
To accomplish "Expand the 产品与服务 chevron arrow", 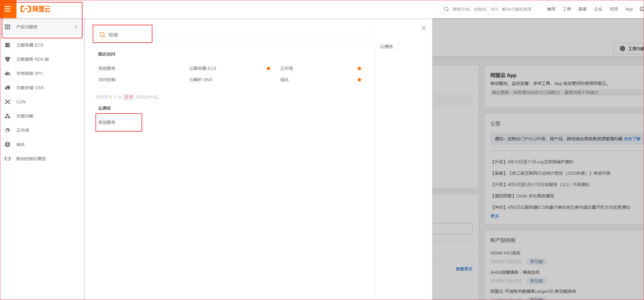I will (x=76, y=27).
